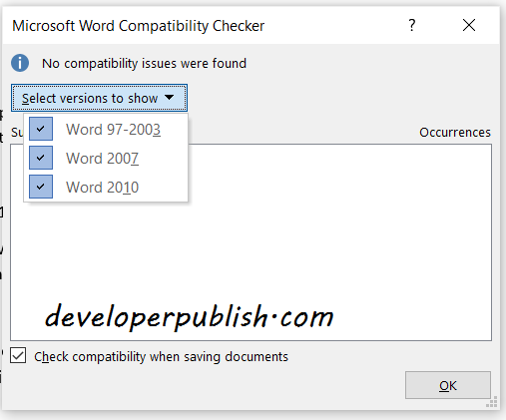Confirm the dialog with OK
The height and width of the screenshot is (420, 506).
(448, 385)
